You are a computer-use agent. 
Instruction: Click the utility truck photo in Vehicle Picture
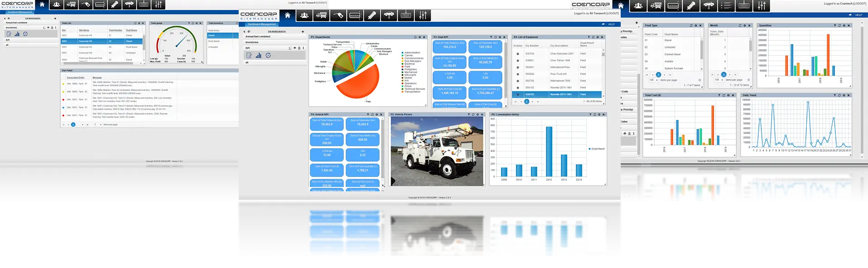tap(437, 152)
